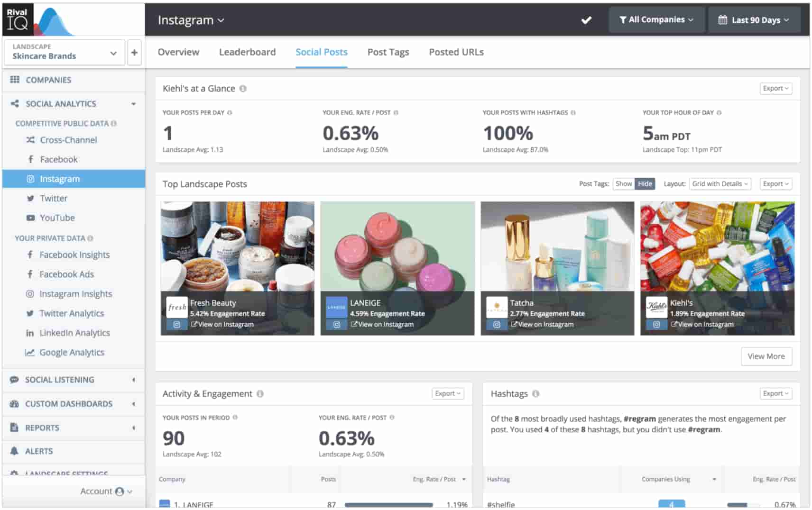Open the Skincare Brands landscape dropdown
812x510 pixels.
pos(64,52)
